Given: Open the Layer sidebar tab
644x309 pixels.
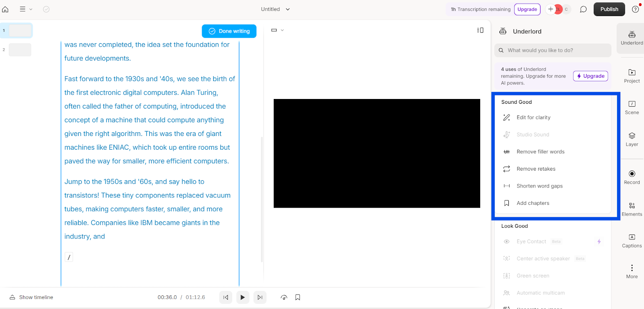Looking at the screenshot, I should [632, 139].
